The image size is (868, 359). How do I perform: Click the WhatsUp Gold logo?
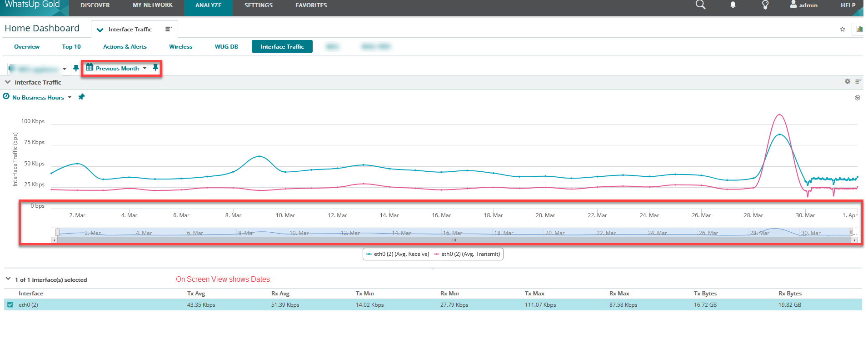point(32,5)
